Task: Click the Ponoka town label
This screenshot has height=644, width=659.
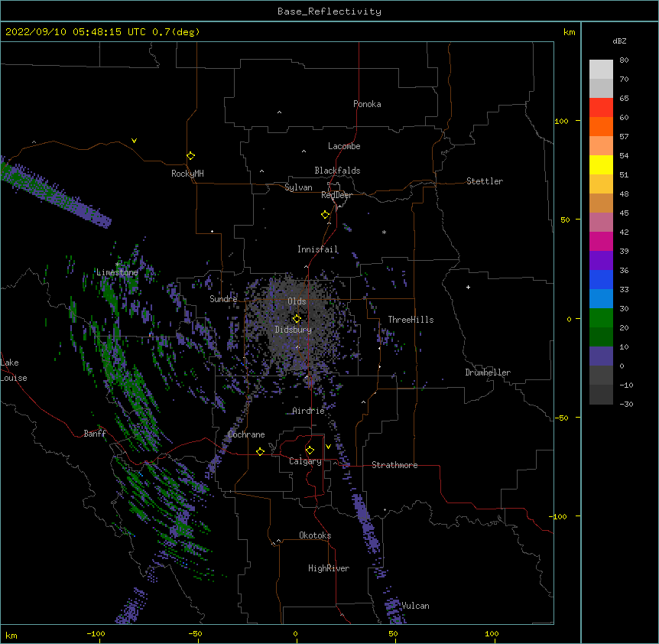Action: point(367,104)
